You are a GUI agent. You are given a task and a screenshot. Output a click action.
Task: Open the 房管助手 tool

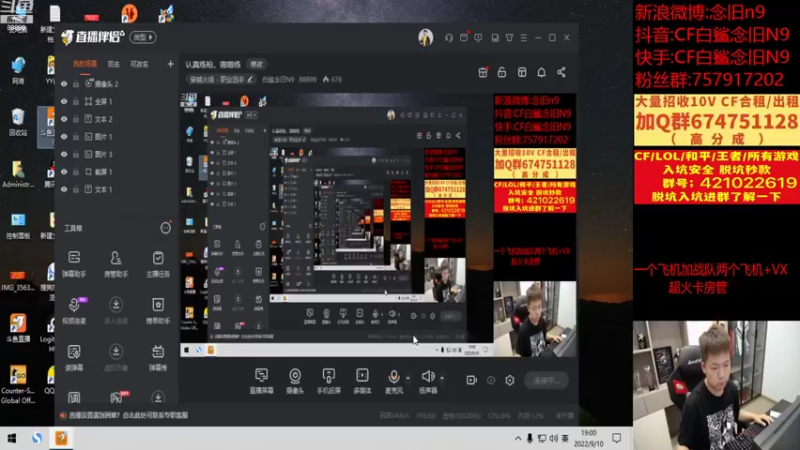pyautogui.click(x=116, y=263)
